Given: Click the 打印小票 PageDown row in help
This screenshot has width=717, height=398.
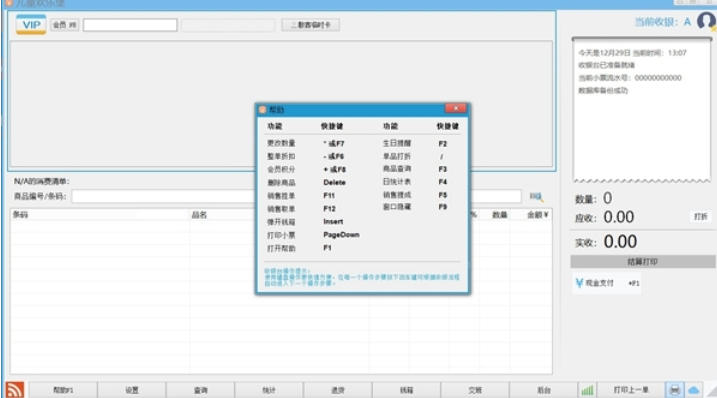Looking at the screenshot, I should (313, 235).
